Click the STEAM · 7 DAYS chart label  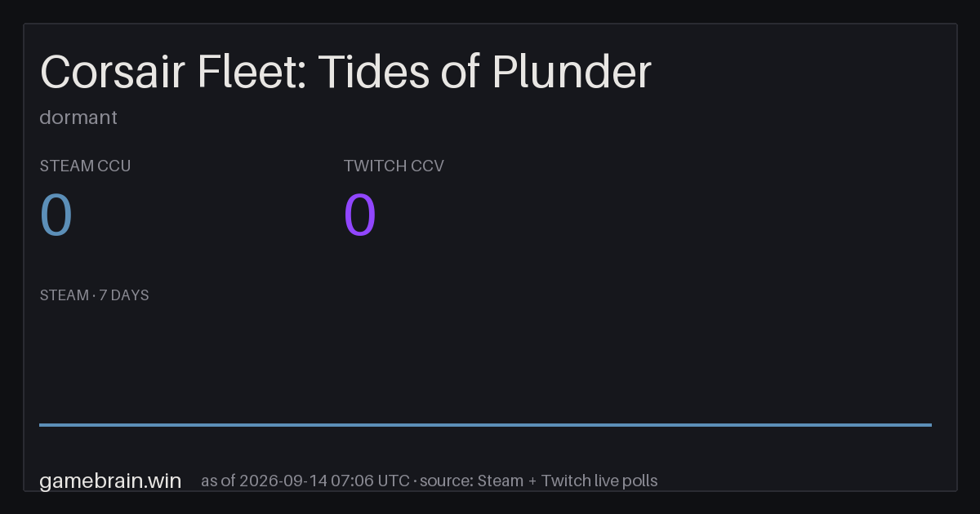(x=94, y=295)
